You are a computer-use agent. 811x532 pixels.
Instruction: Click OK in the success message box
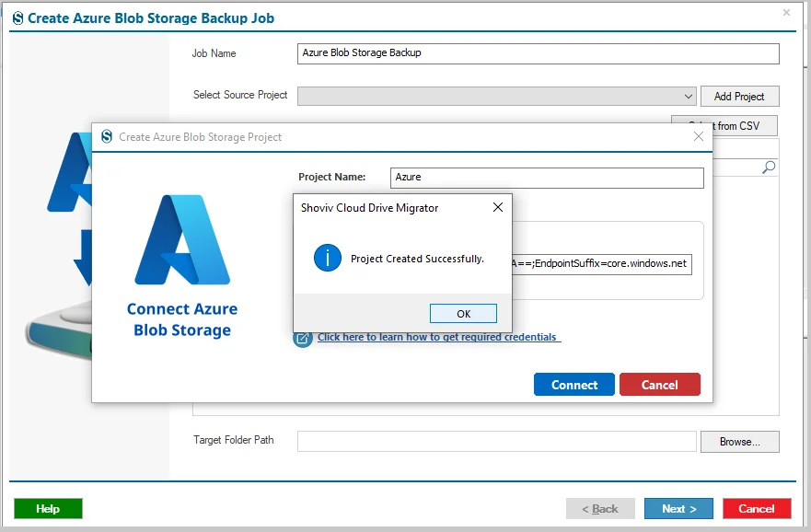(x=463, y=313)
